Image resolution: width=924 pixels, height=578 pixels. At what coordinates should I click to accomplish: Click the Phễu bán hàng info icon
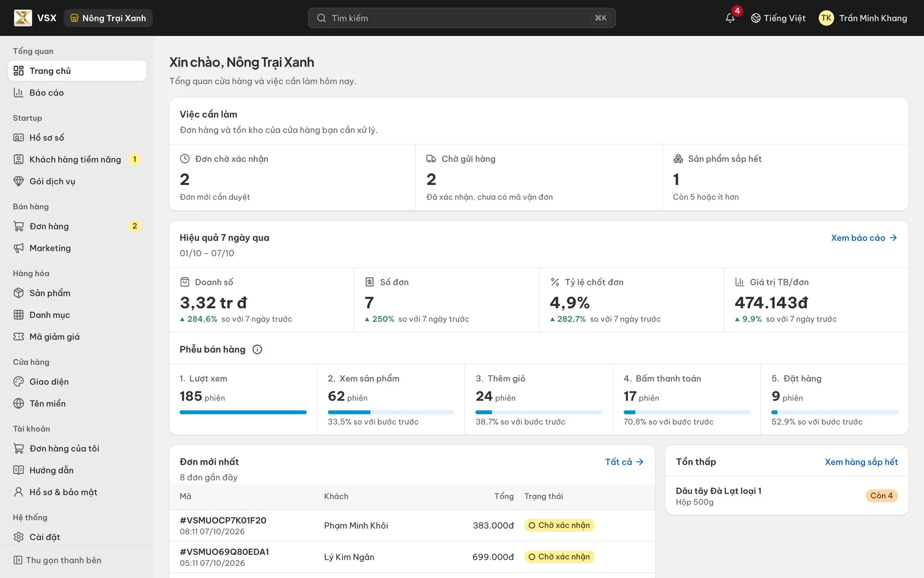(x=258, y=349)
